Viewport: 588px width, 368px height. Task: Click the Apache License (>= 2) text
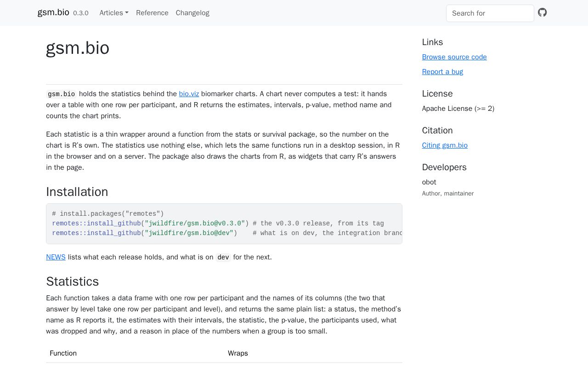[x=458, y=109]
